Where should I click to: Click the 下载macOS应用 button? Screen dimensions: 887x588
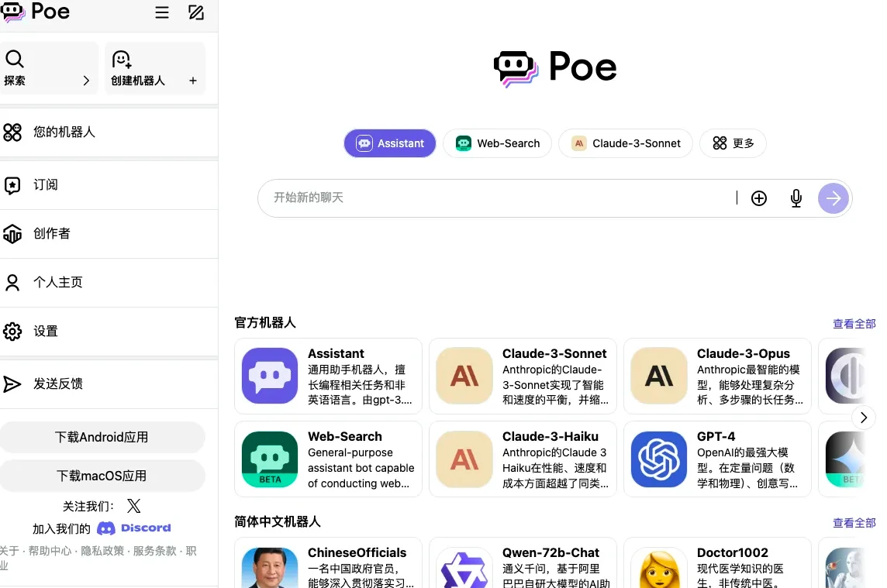coord(102,476)
